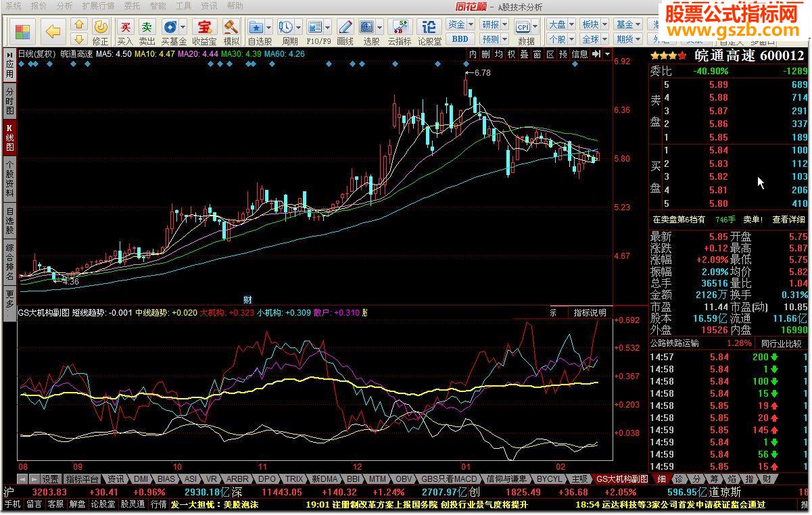Click the colorful home grid icon
Image resolution: width=812 pixels, height=515 pixels.
pos(22,32)
